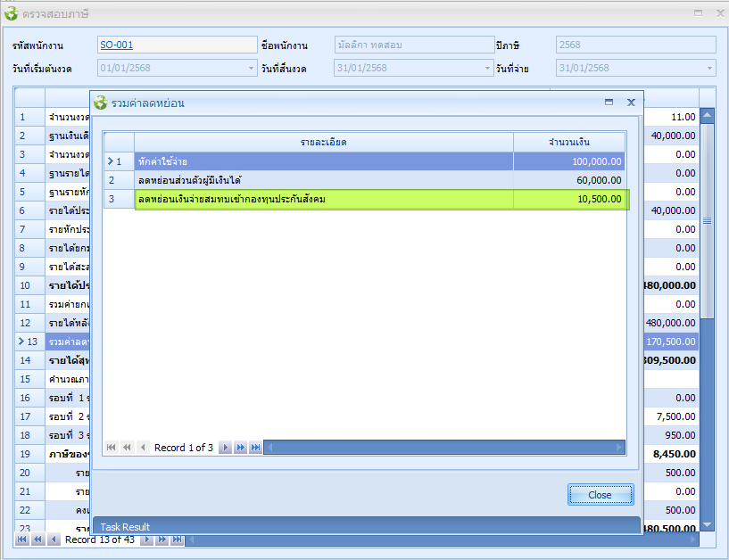Go to first record in main tax grid
This screenshot has height=560, width=729.
pyautogui.click(x=21, y=539)
